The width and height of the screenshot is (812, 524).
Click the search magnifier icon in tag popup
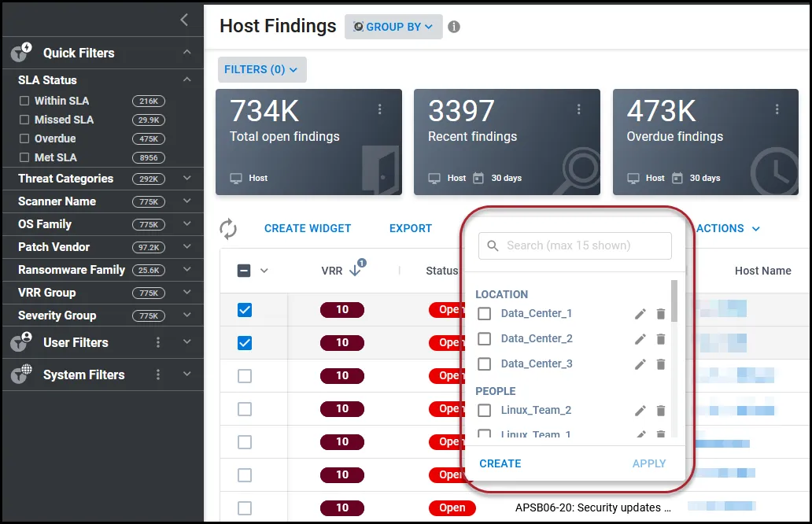[x=493, y=245]
